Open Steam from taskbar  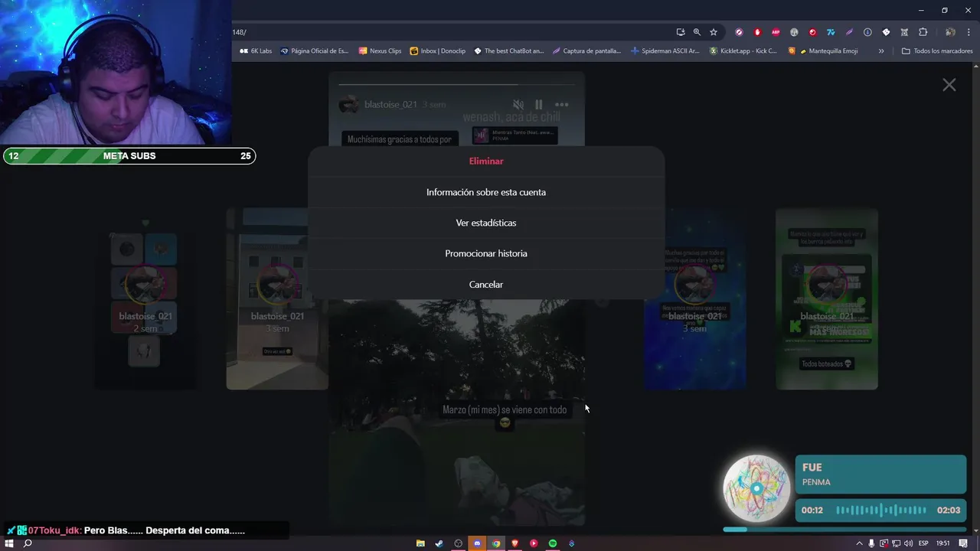point(439,543)
